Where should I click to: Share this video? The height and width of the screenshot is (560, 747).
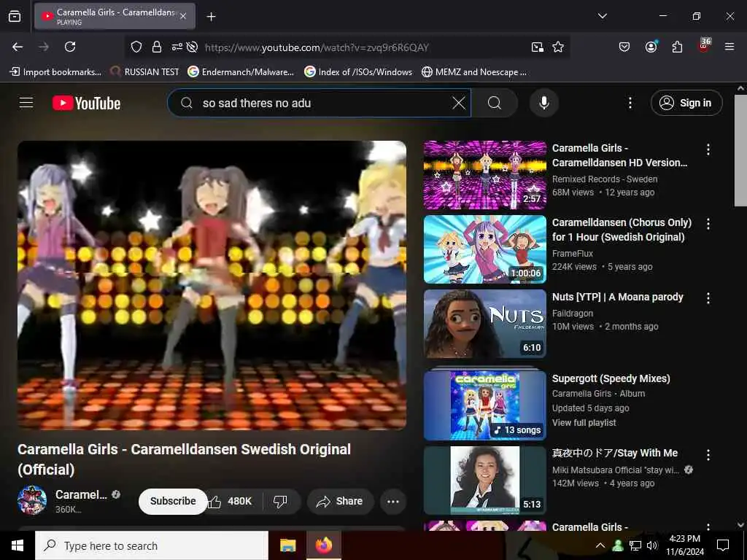[x=340, y=501]
